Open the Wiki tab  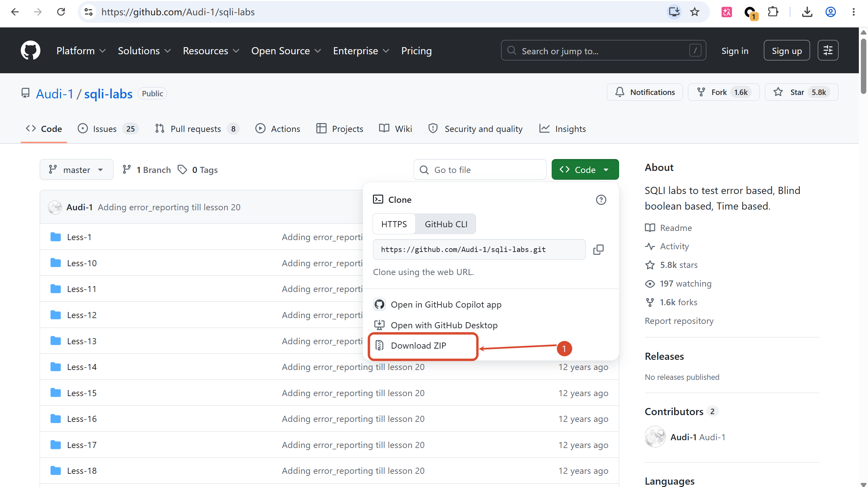pyautogui.click(x=395, y=129)
